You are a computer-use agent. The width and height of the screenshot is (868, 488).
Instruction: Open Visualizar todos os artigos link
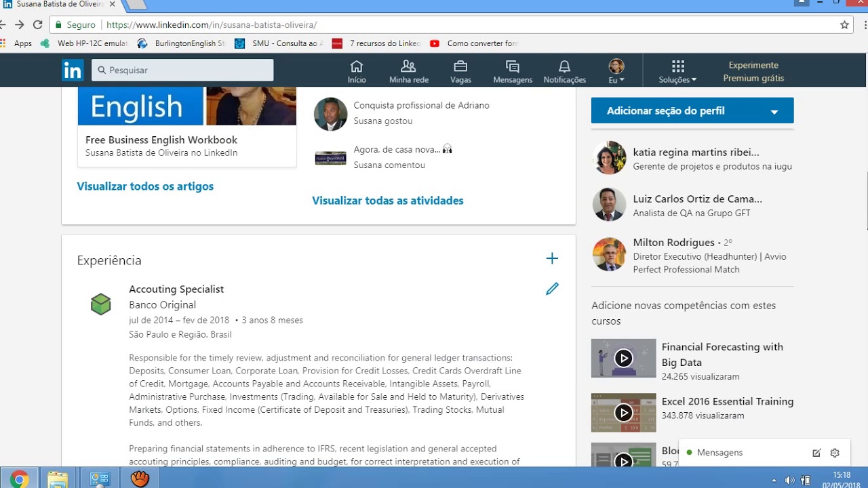145,186
